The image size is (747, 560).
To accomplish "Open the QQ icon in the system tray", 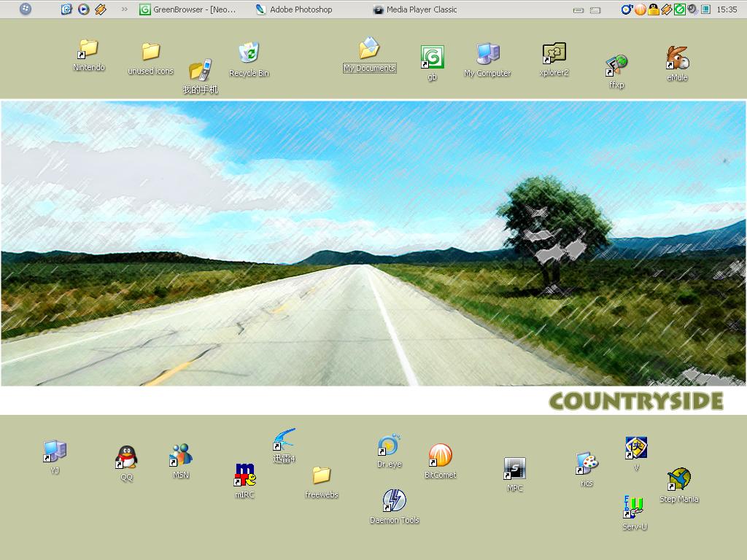I will tap(654, 9).
